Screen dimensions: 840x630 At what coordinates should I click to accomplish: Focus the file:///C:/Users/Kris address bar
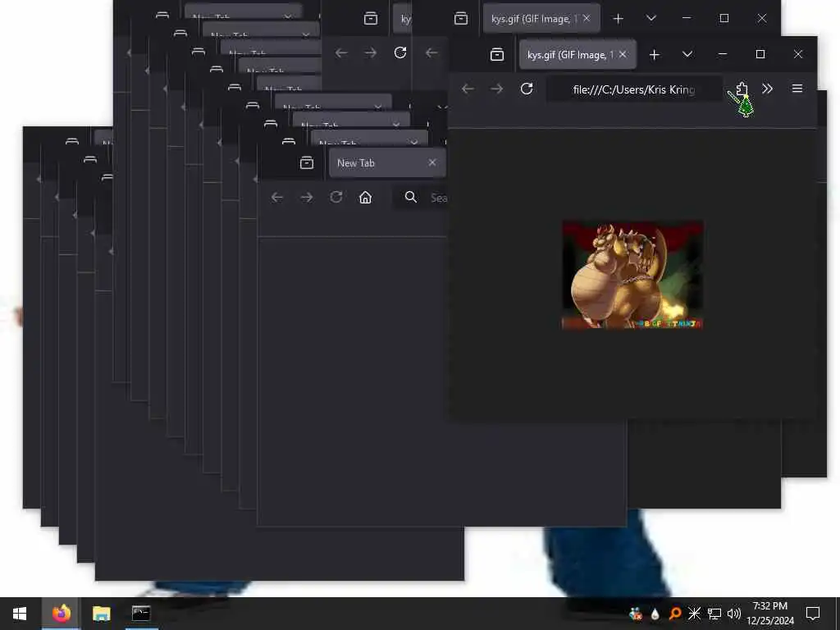(634, 89)
